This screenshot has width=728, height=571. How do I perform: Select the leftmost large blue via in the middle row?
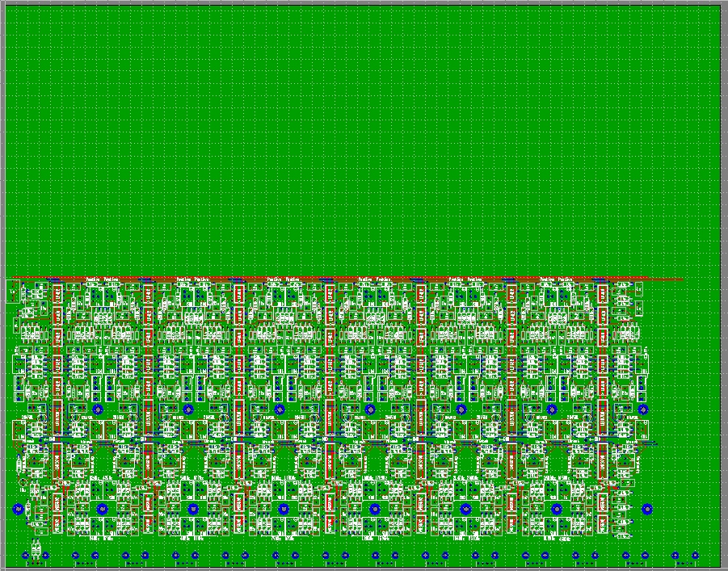point(99,410)
